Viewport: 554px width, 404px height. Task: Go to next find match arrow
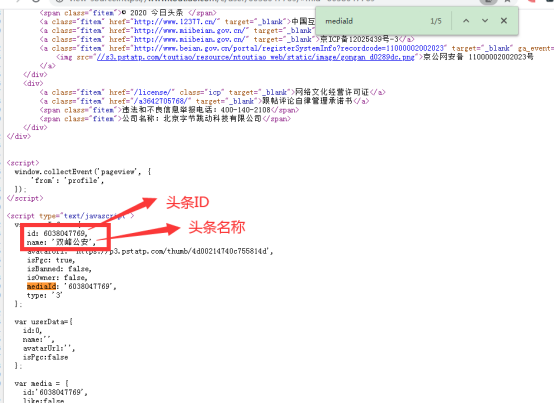(x=485, y=21)
